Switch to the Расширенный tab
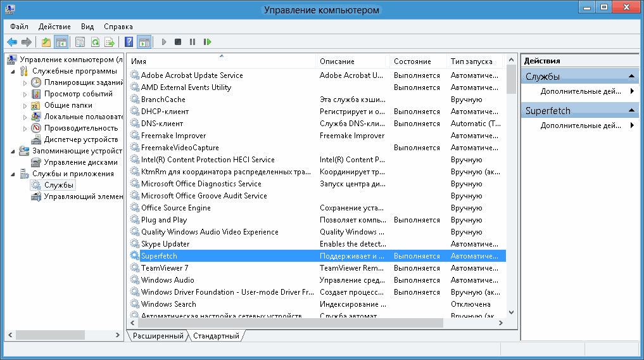This screenshot has width=644, height=360. click(x=158, y=336)
